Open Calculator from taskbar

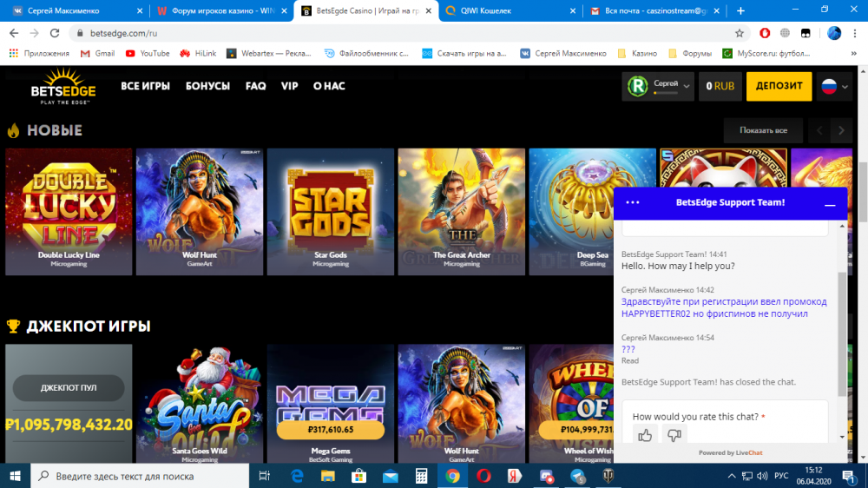(421, 476)
